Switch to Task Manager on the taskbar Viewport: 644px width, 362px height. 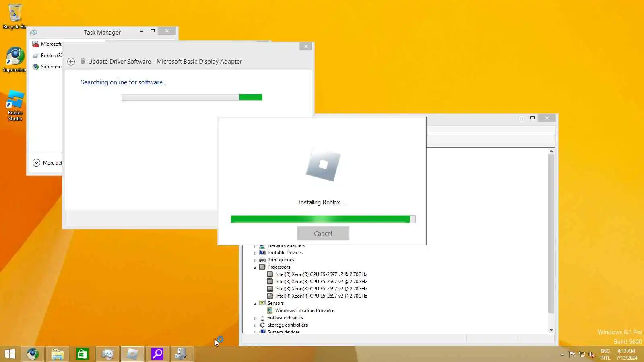click(107, 354)
